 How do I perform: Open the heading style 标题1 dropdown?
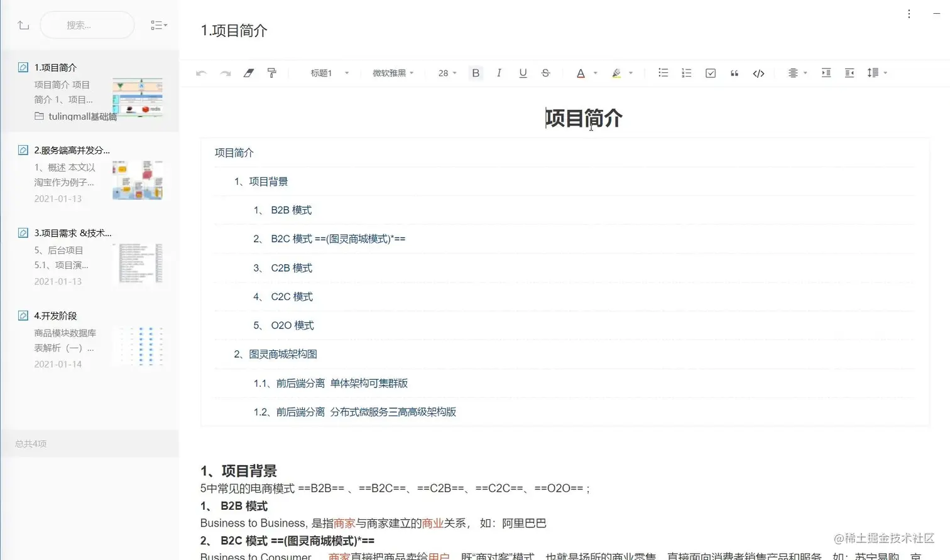click(329, 73)
